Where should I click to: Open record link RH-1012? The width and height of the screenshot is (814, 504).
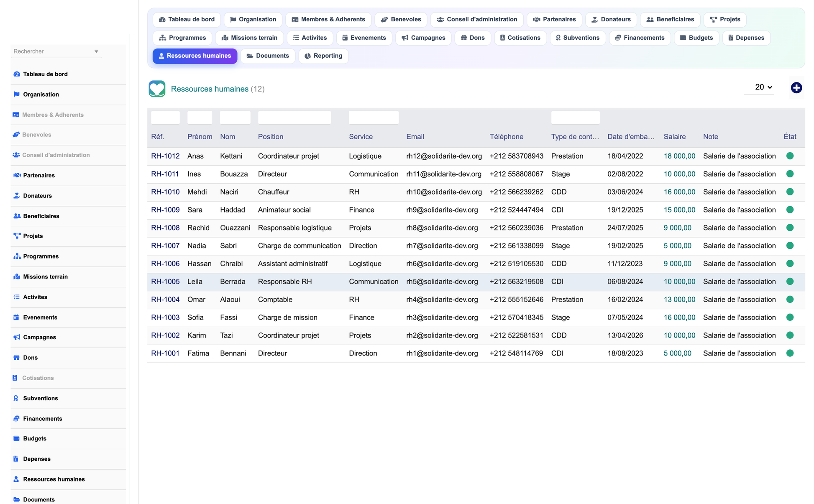click(165, 156)
